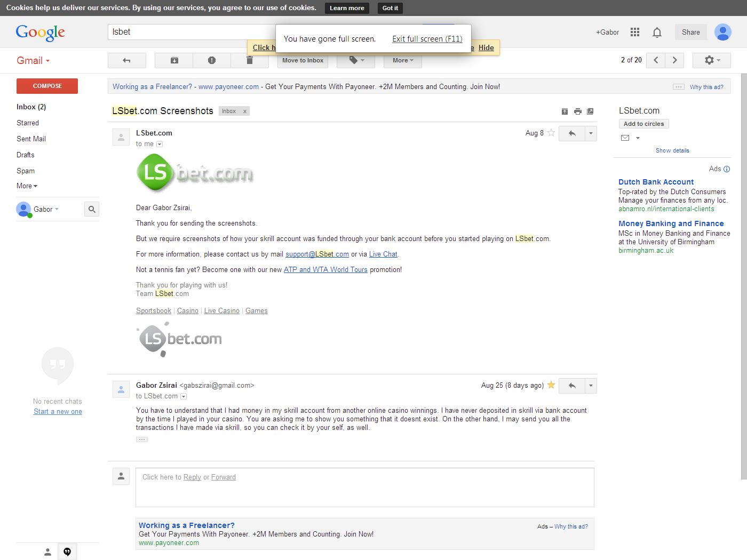Viewport: 747px width, 560px height.
Task: Toggle star on the Aug 25 message
Action: point(551,385)
